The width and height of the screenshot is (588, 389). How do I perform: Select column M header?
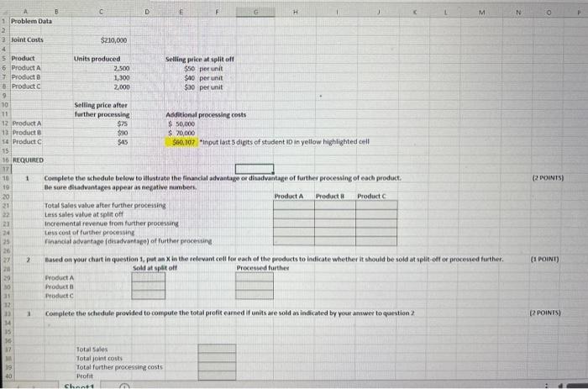(481, 13)
